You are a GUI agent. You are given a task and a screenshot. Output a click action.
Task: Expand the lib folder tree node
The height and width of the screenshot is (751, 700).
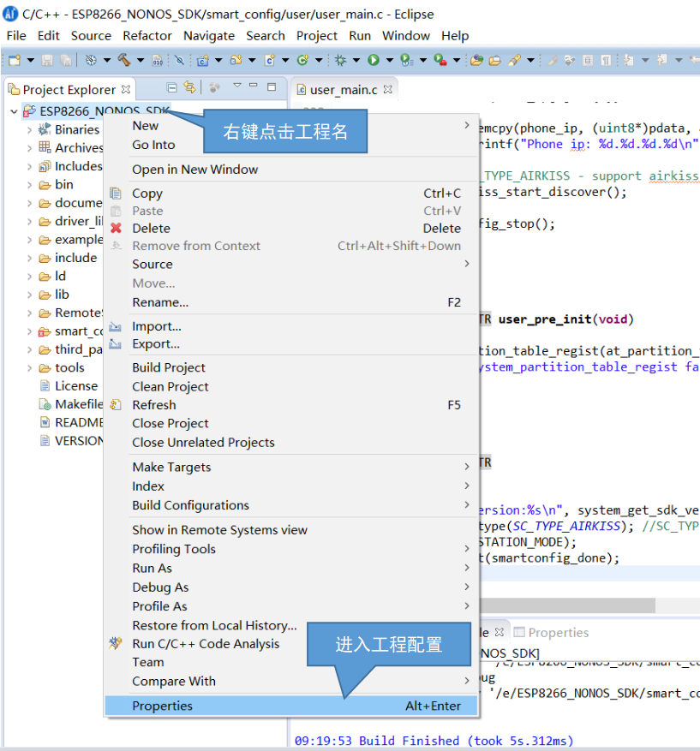pyautogui.click(x=29, y=295)
